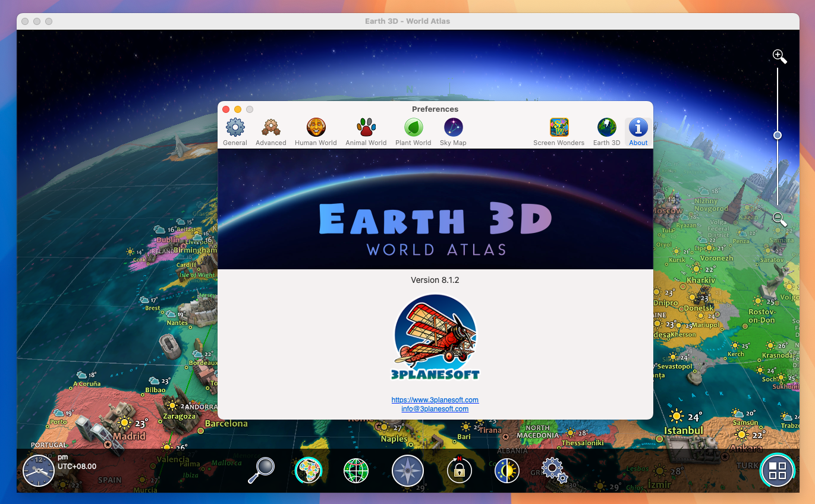The width and height of the screenshot is (815, 504).
Task: Toggle the north lock padlock icon
Action: 459,470
